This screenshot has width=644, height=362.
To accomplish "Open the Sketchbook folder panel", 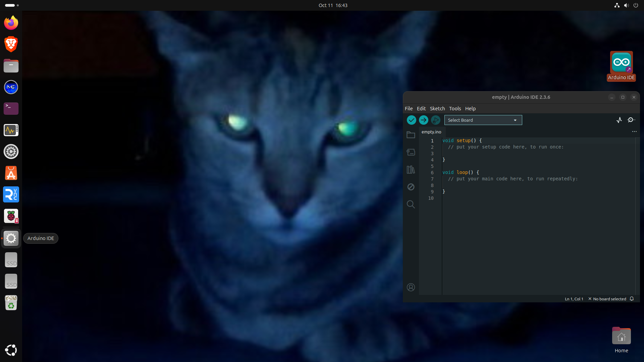I will (x=411, y=135).
